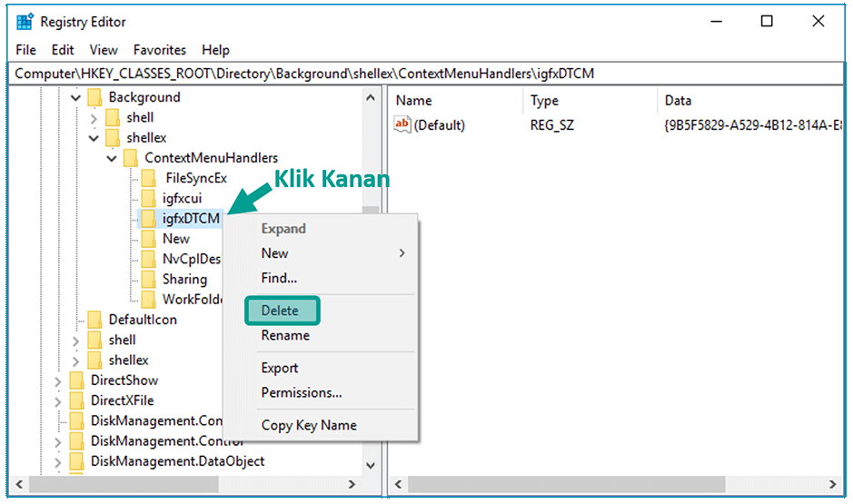Screen dimensions: 853x504
Task: Click the Background folder icon
Action: [94, 97]
